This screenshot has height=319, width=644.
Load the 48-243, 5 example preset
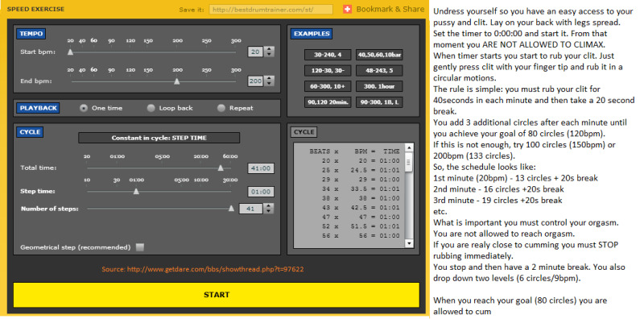click(x=379, y=70)
